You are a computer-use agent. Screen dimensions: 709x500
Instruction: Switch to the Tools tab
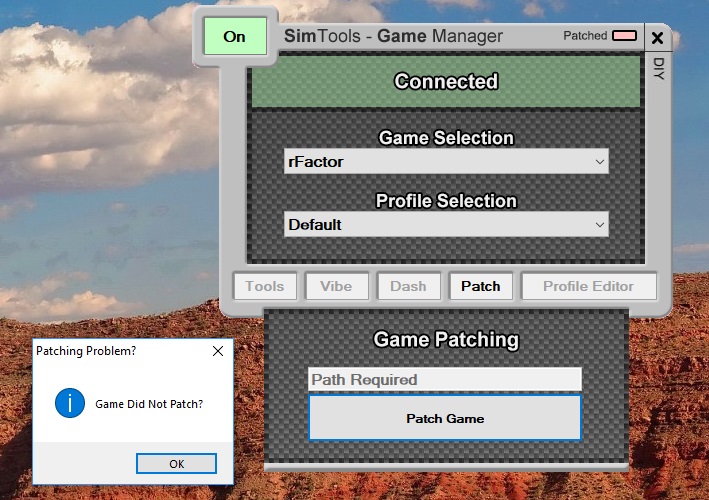(x=265, y=286)
